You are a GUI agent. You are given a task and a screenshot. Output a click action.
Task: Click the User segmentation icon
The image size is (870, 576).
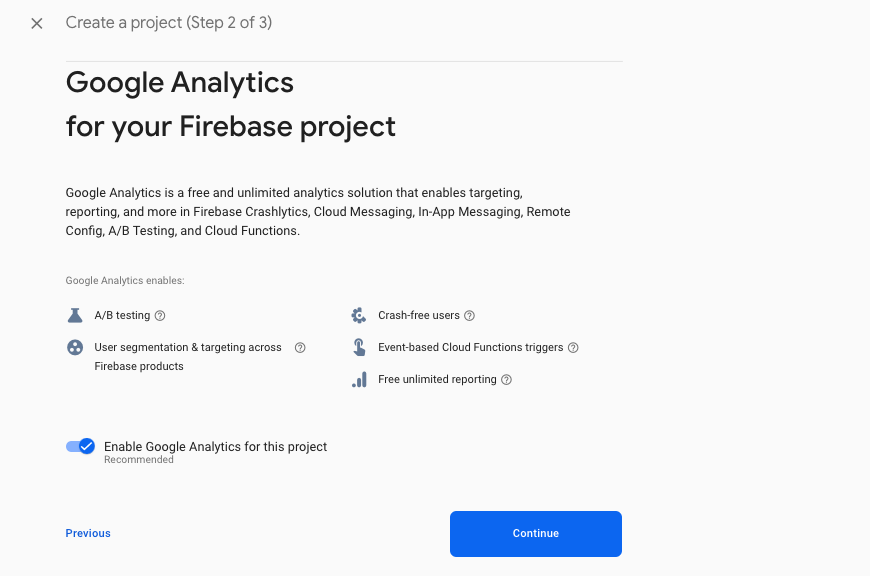75,348
